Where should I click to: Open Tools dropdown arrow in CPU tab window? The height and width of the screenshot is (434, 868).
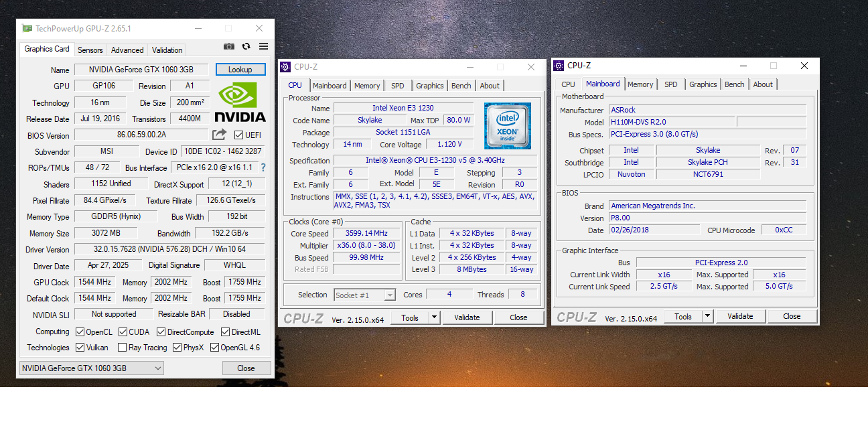(434, 318)
